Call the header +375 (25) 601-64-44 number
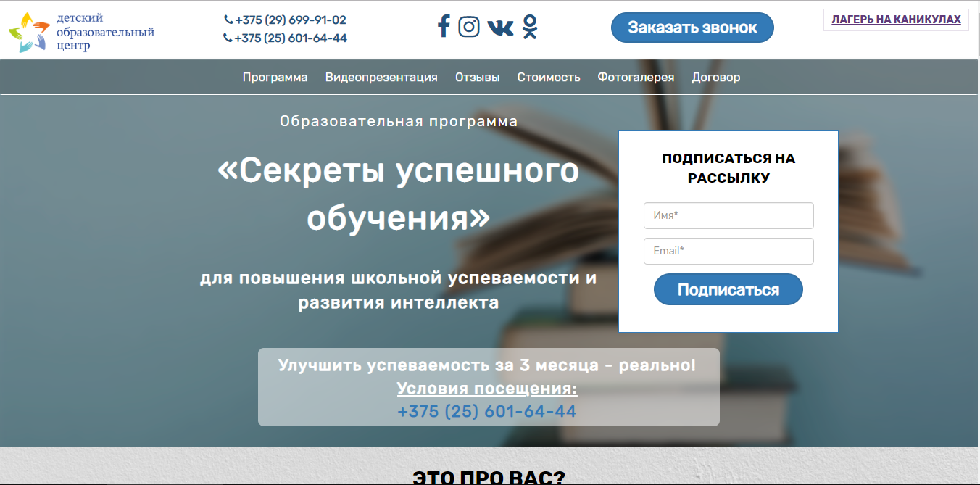The image size is (980, 485). pos(286,38)
